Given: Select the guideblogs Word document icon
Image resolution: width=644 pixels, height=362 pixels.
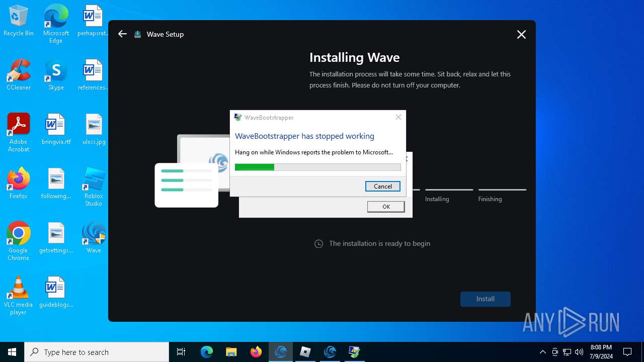Looking at the screenshot, I should coord(56,293).
